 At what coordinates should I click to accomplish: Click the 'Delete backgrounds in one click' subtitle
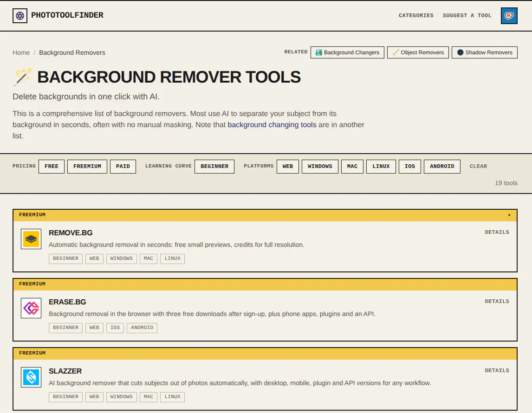pos(86,97)
